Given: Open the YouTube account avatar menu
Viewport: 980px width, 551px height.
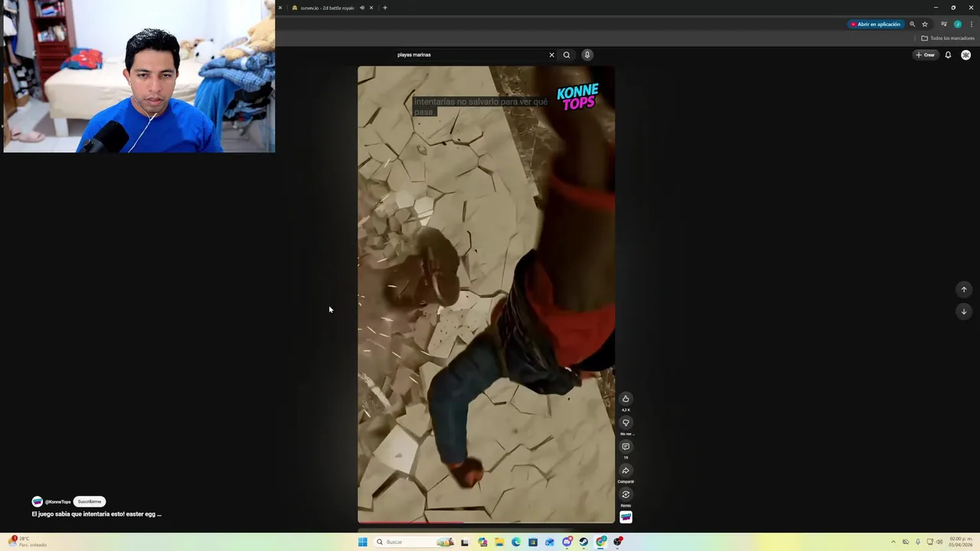Looking at the screenshot, I should point(966,55).
